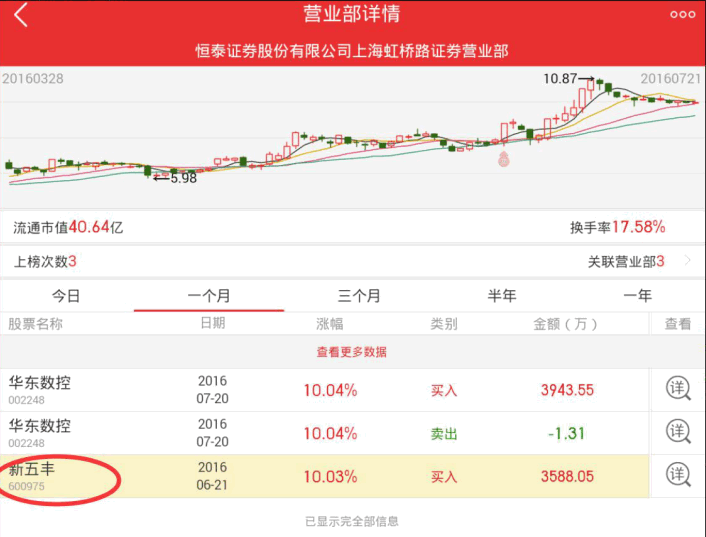
Task: Tap the red marker icon on chart
Action: [503, 157]
